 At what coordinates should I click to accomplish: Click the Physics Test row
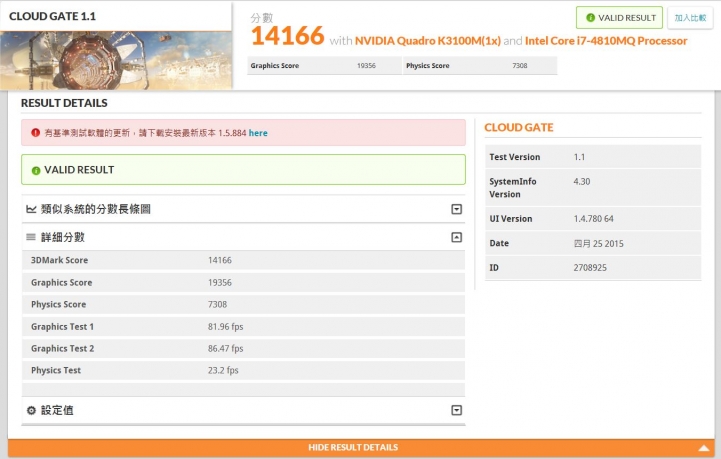tap(243, 371)
